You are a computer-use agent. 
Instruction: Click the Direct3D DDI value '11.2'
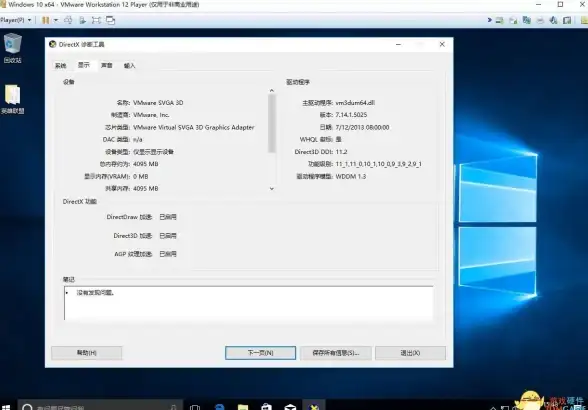[x=341, y=152]
